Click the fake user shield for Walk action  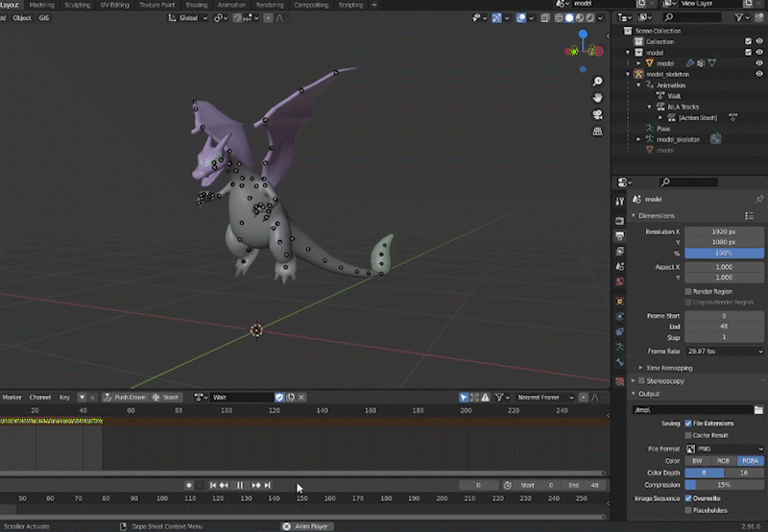click(x=279, y=398)
